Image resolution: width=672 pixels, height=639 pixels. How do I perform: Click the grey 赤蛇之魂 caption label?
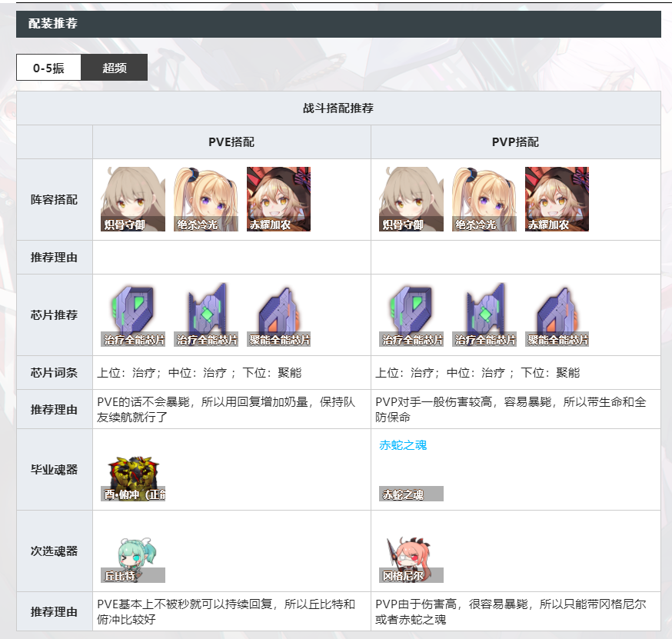pos(411,494)
